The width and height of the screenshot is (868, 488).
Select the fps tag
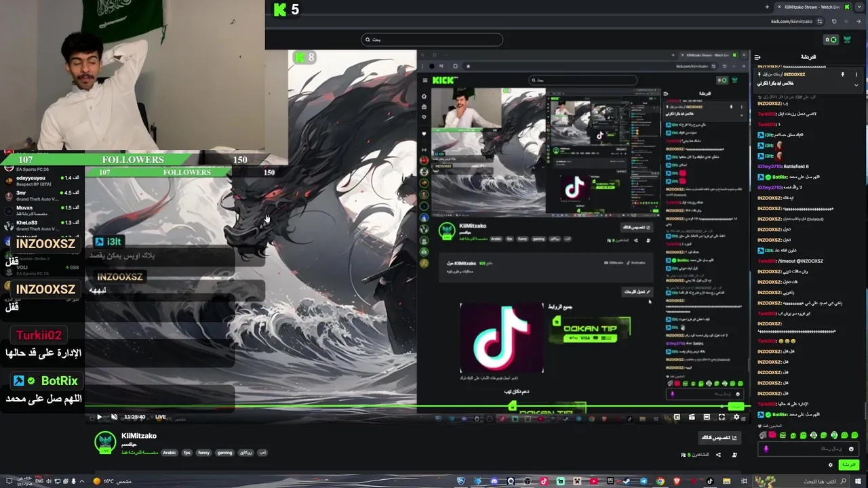(x=186, y=453)
